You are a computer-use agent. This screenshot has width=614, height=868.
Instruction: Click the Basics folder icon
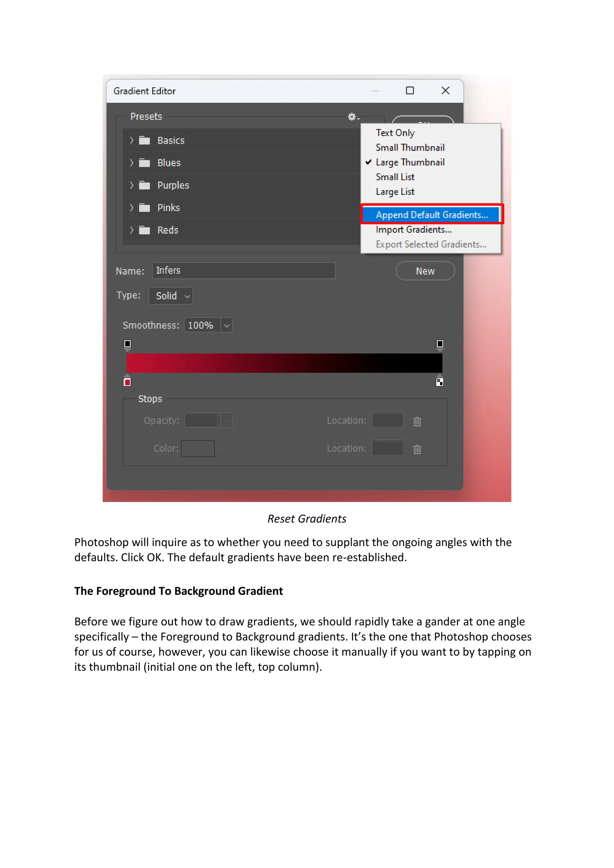145,141
